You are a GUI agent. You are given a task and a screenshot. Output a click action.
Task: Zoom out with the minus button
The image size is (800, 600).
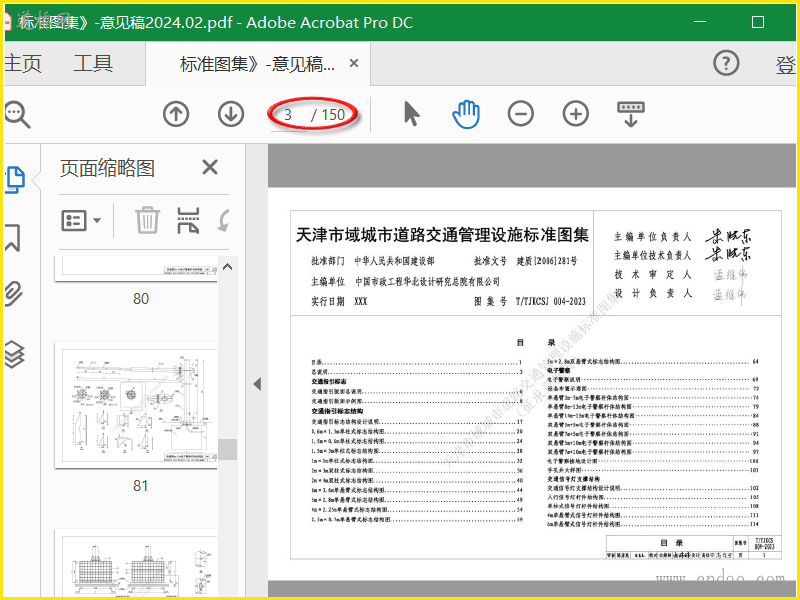(x=521, y=114)
